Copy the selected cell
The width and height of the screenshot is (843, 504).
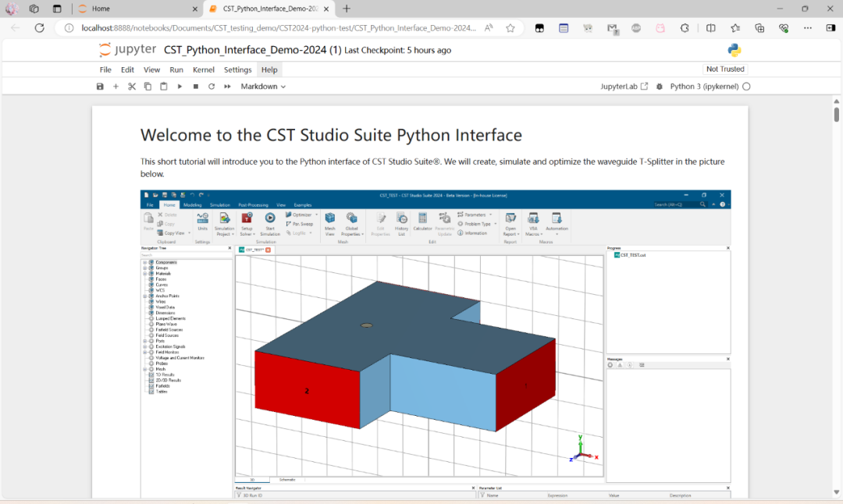(148, 86)
